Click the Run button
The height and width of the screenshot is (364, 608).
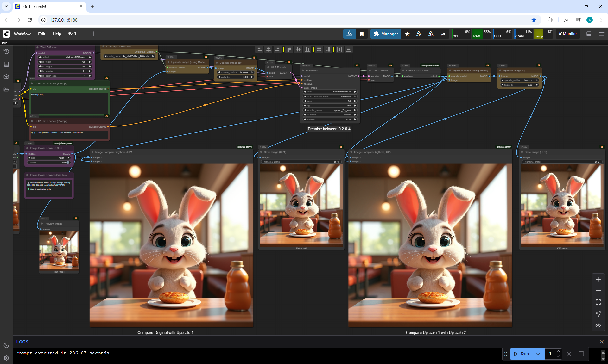[522, 354]
